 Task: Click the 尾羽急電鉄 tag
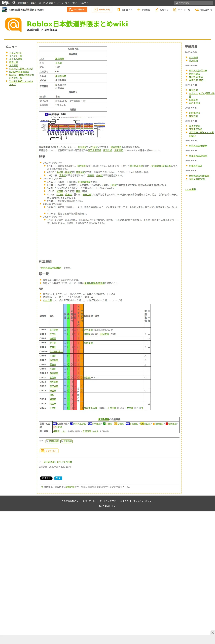53,441
